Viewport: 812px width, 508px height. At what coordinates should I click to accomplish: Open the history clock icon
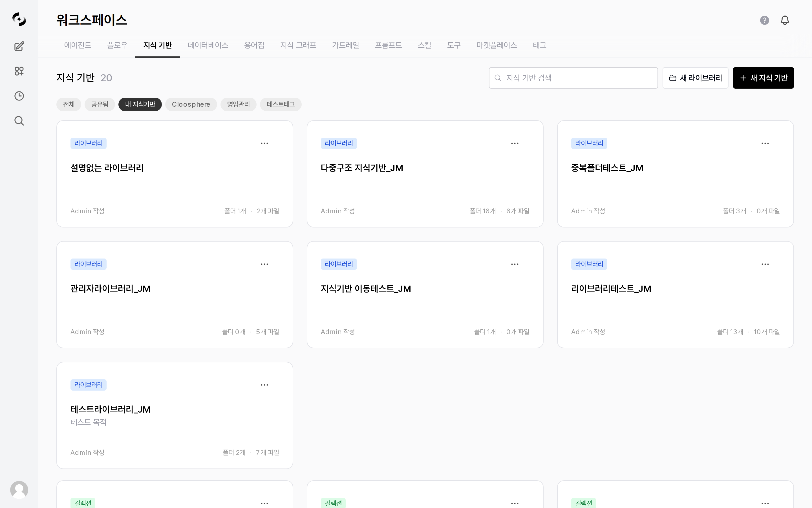pos(19,96)
